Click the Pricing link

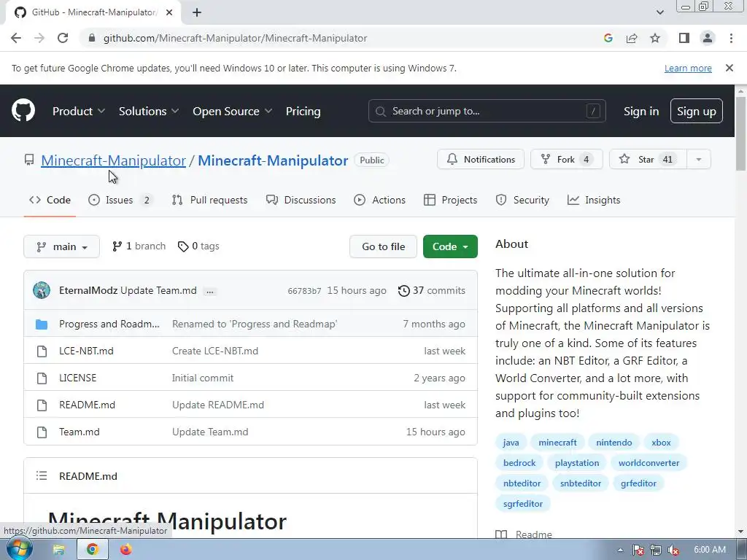point(303,111)
